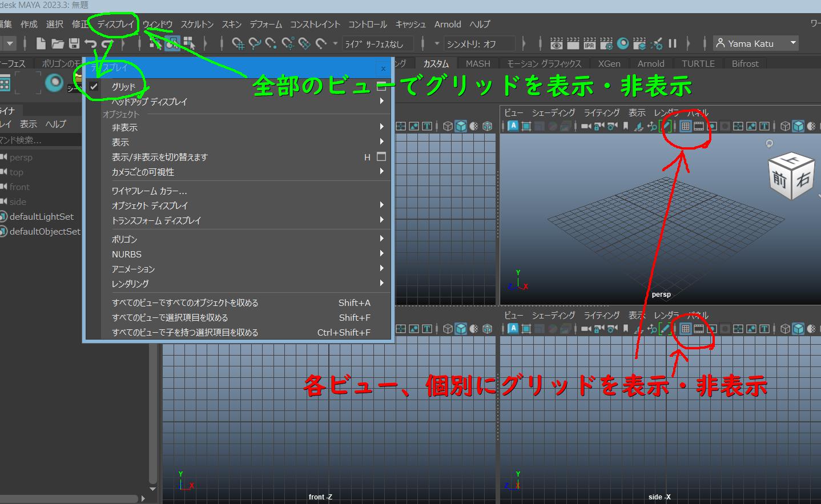Image resolution: width=821 pixels, height=504 pixels.
Task: Click the Outliner search field
Action: [x=41, y=140]
